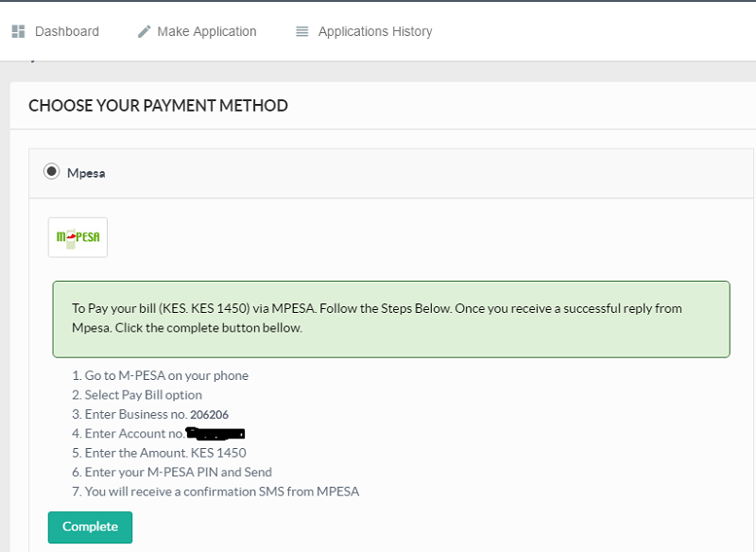Click the green 'To Pay your bill' notice
The image size is (756, 552).
(x=391, y=319)
